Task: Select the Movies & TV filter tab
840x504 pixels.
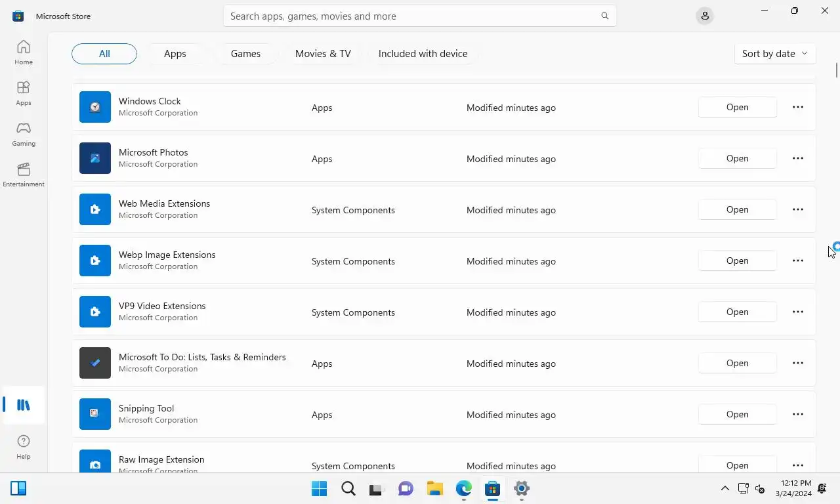Action: tap(323, 54)
